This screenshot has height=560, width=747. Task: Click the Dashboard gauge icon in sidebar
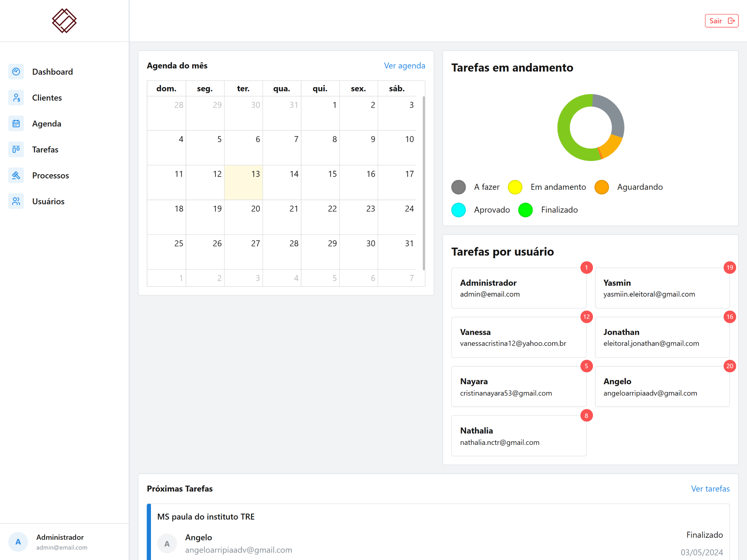point(16,72)
